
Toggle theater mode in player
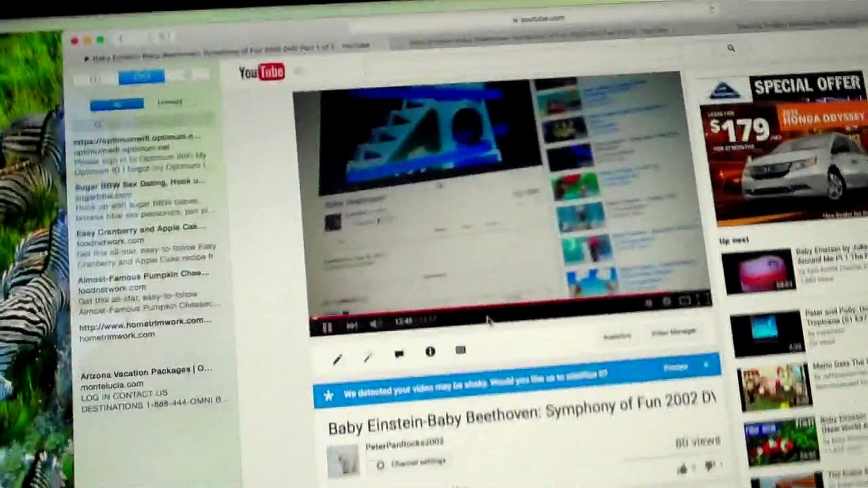coord(684,300)
